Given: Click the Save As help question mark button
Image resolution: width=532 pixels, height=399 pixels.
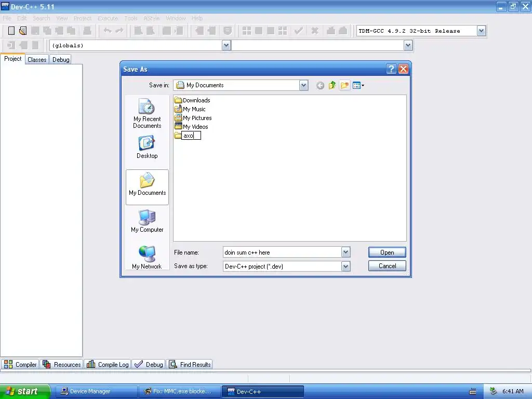Looking at the screenshot, I should [391, 69].
